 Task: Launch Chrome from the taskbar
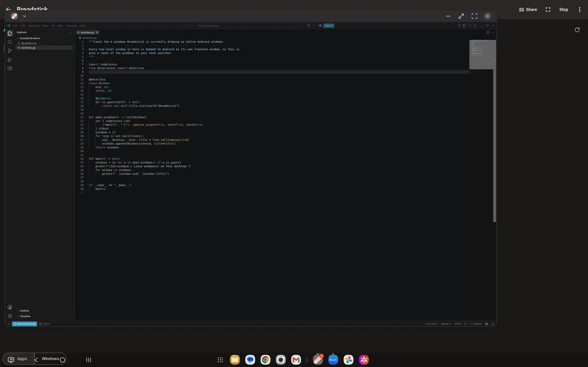[265, 360]
